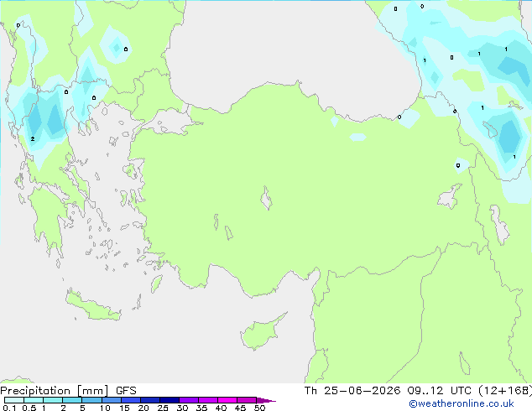Click the "GFS" model label

click(126, 391)
